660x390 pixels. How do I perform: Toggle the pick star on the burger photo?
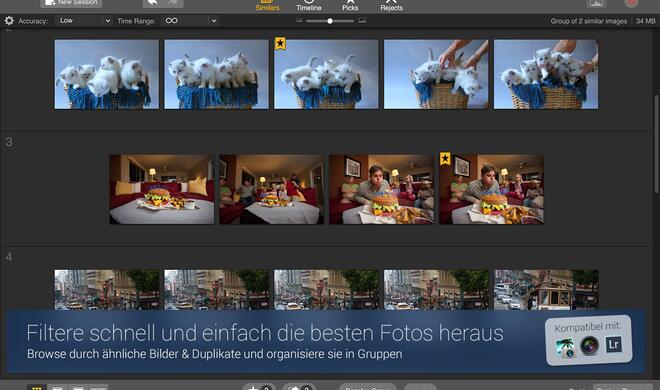click(x=445, y=159)
